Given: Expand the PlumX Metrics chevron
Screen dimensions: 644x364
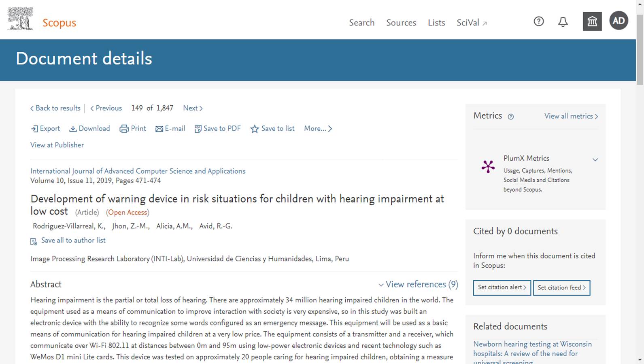Looking at the screenshot, I should point(595,160).
